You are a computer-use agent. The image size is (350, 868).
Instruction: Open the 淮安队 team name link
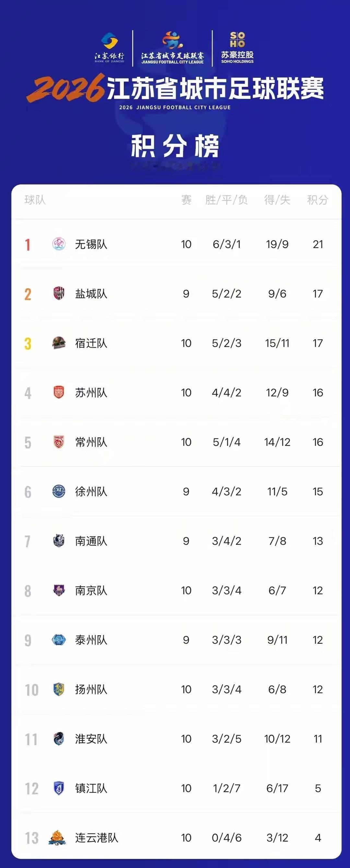tap(91, 739)
